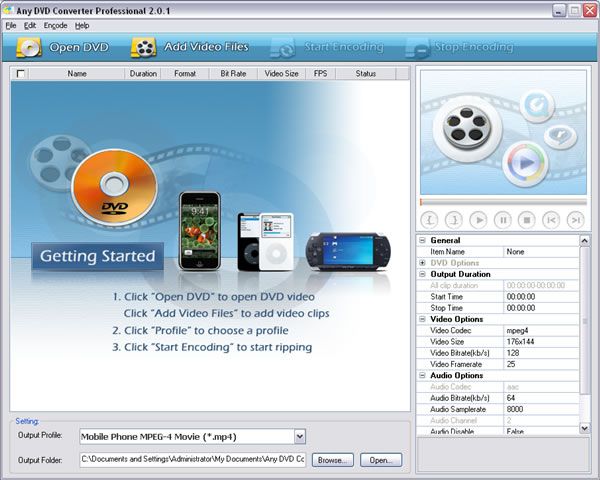Collapse the Audio Options section
Image resolution: width=600 pixels, height=480 pixels.
(x=422, y=376)
